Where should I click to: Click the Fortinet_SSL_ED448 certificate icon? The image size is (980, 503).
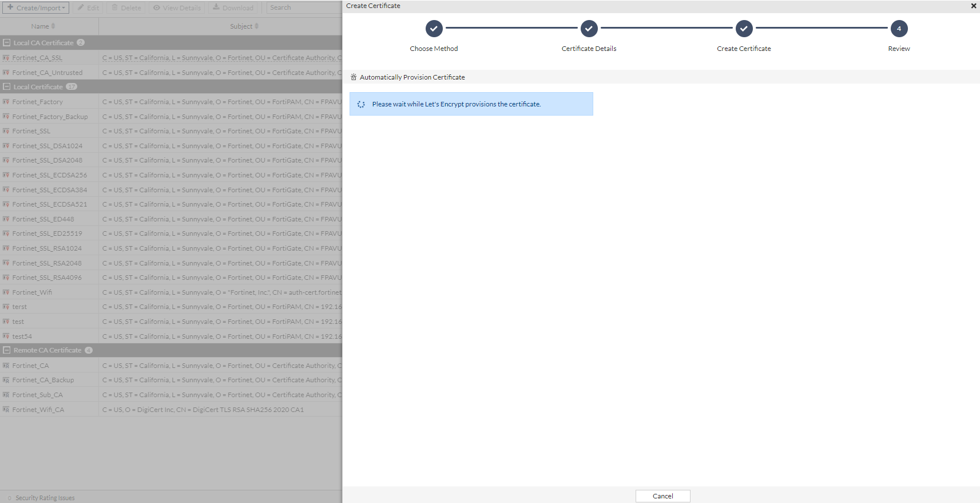coord(6,219)
